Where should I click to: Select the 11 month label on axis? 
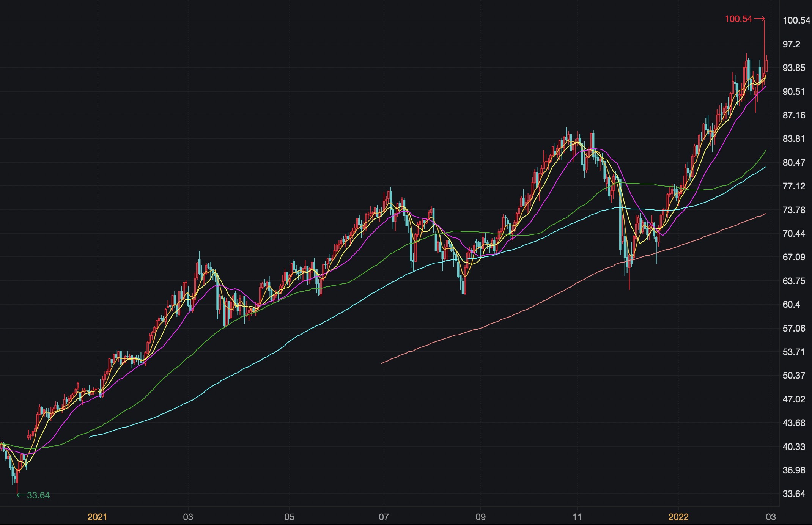click(577, 517)
